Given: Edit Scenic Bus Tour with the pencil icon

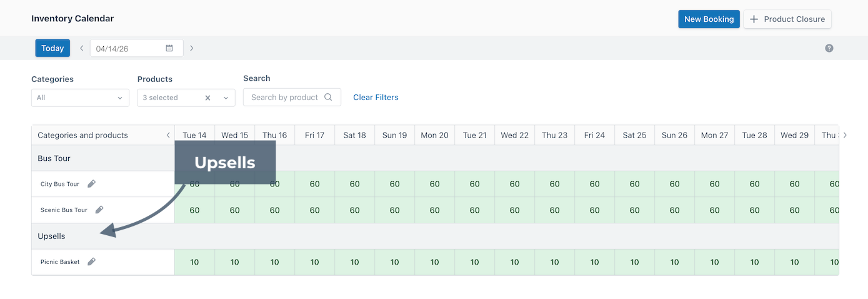Looking at the screenshot, I should [99, 210].
